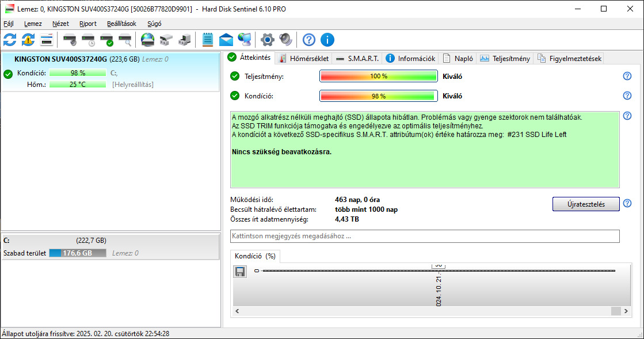Open the Beállítások menu
644x339 pixels.
point(121,24)
